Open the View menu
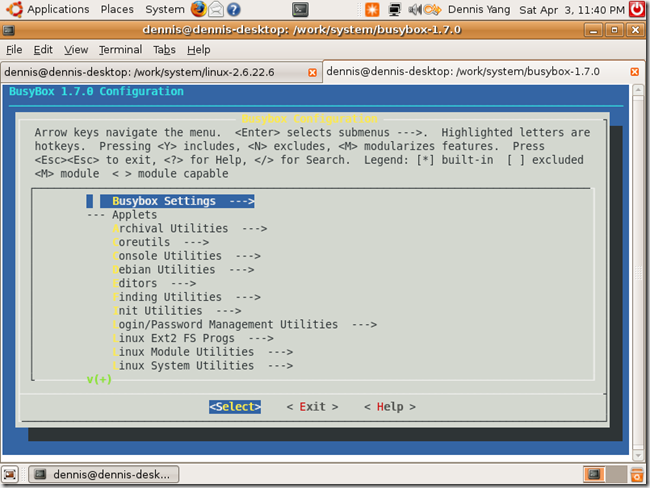The width and height of the screenshot is (650, 488). 76,50
